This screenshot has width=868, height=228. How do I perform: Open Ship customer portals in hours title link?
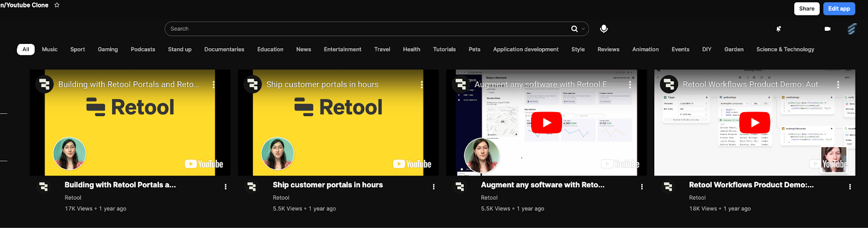pos(328,185)
